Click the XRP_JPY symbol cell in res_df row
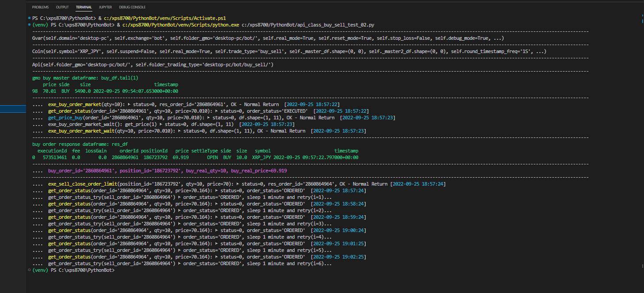644x293 pixels. tap(261, 157)
